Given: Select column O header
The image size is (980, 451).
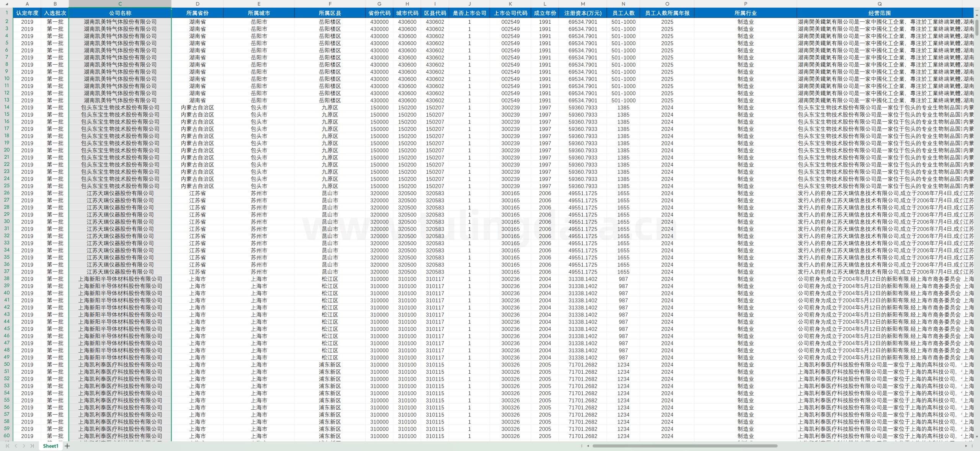Looking at the screenshot, I should pyautogui.click(x=667, y=4).
